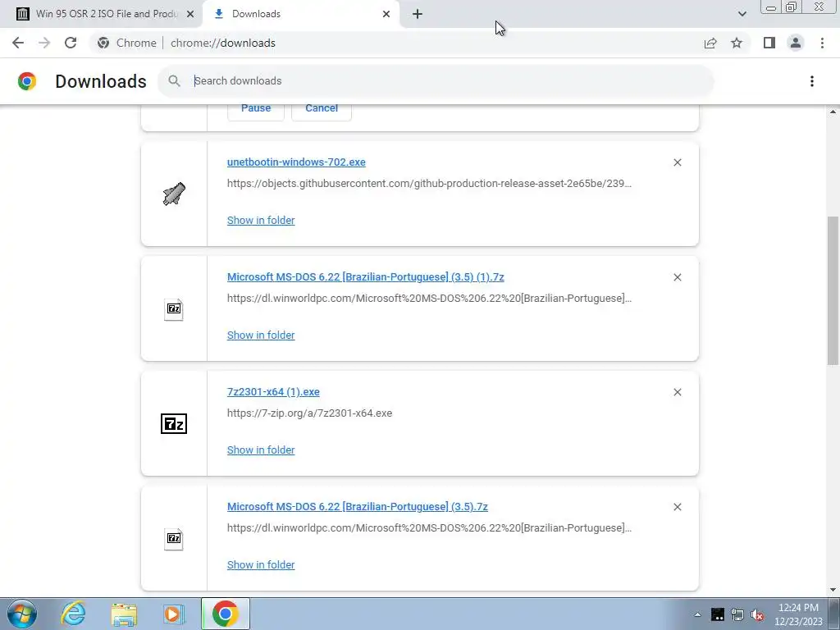Remove unetbootin-windows-702.exe from list
This screenshot has height=630, width=840.
click(677, 162)
